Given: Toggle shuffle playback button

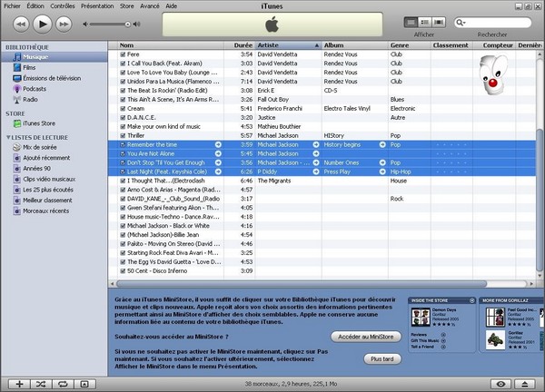Looking at the screenshot, I should [41, 384].
